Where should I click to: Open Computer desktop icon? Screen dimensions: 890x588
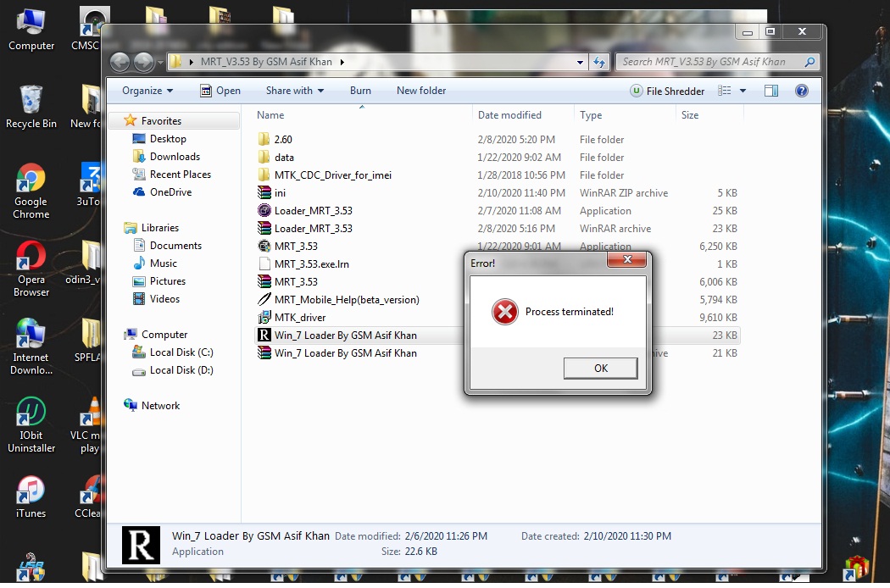click(x=31, y=30)
